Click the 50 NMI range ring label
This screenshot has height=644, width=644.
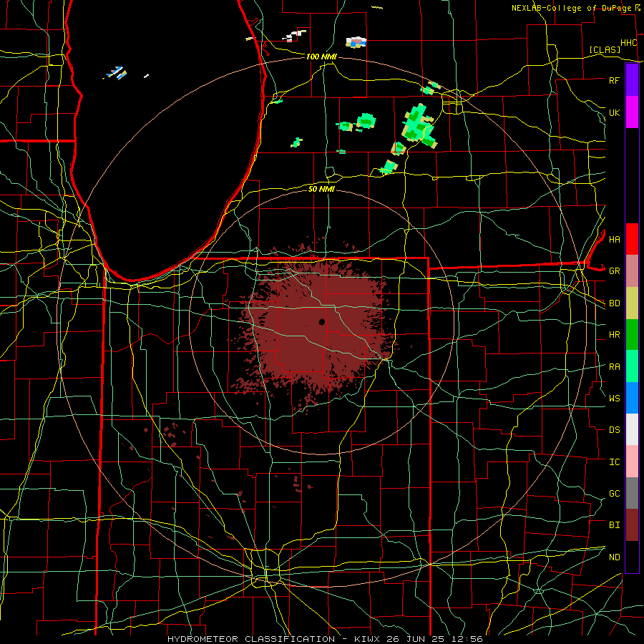pyautogui.click(x=321, y=189)
